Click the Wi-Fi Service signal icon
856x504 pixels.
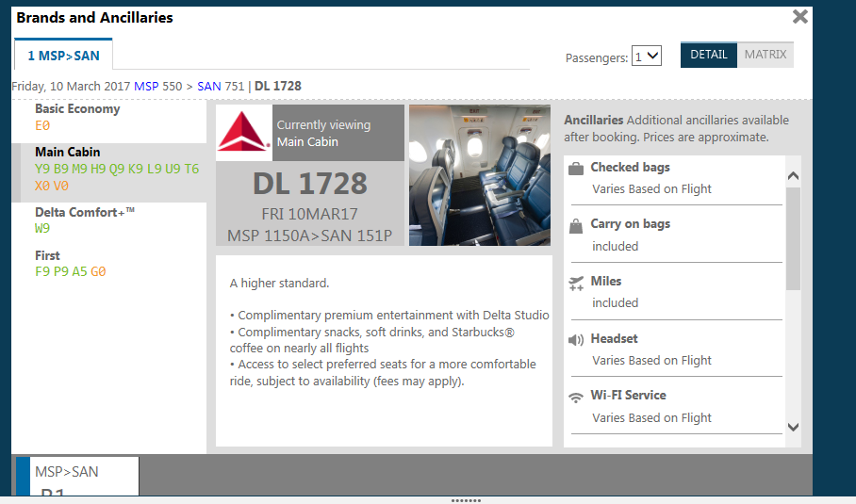(576, 398)
